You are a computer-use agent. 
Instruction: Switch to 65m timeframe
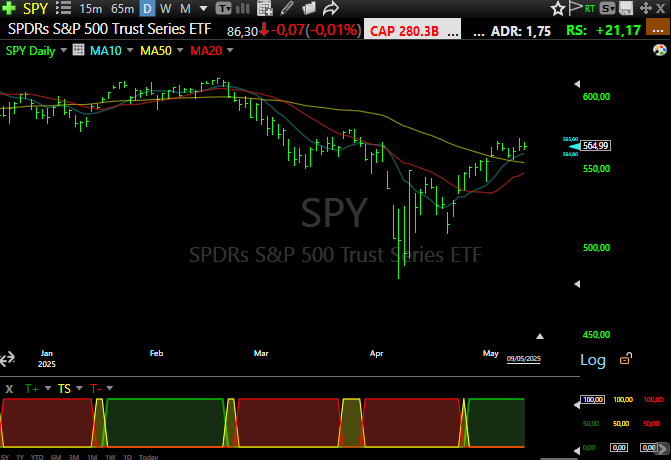coord(122,9)
